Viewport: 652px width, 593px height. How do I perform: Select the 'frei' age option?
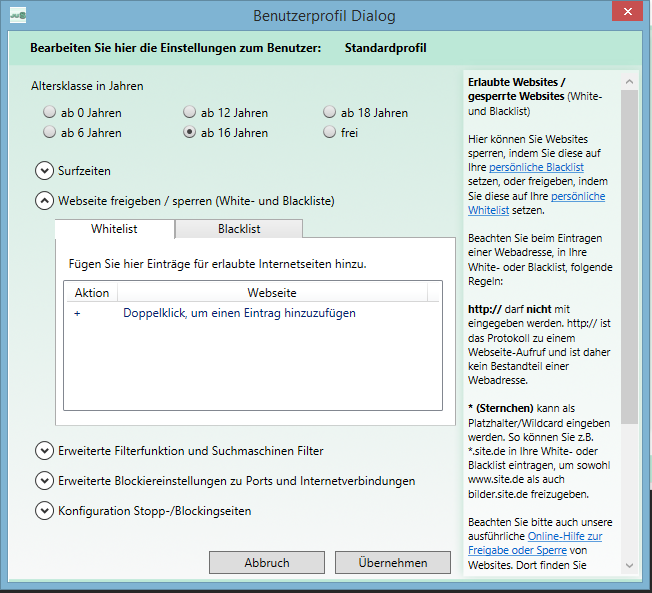(330, 132)
